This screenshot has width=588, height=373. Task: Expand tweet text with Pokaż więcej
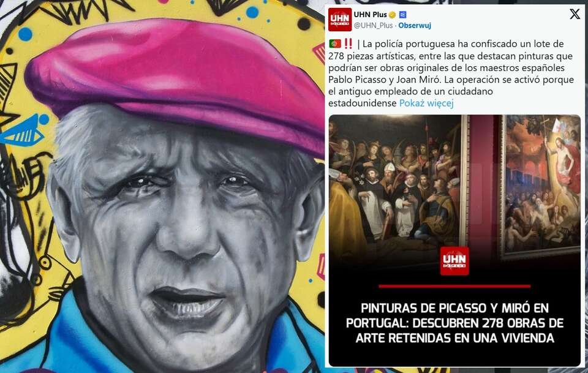click(426, 103)
